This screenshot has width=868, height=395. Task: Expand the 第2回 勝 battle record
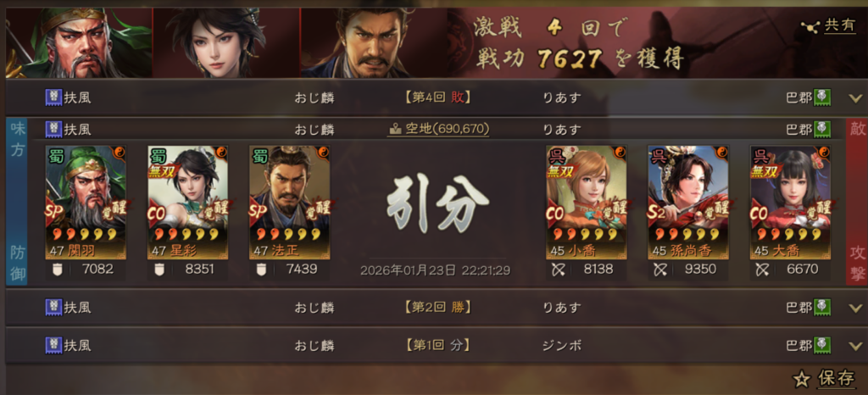(x=855, y=308)
